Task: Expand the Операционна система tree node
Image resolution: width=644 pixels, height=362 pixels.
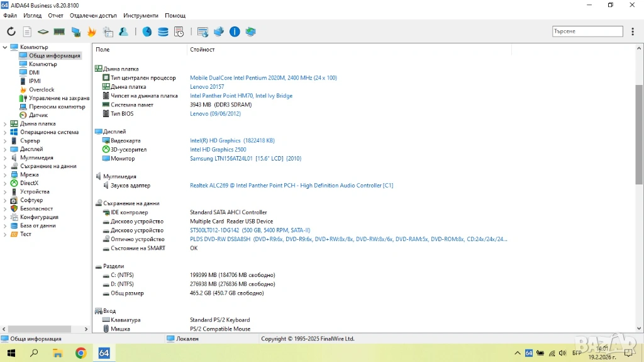Action: tap(5, 132)
